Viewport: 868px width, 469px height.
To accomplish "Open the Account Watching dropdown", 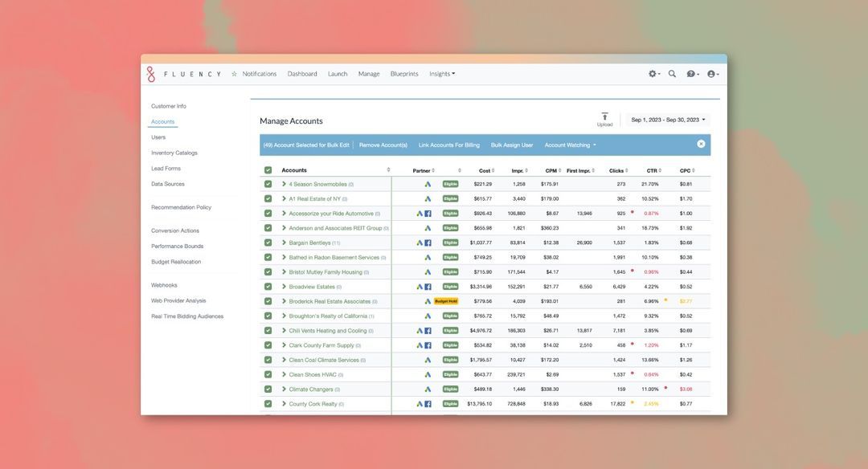I will click(567, 143).
